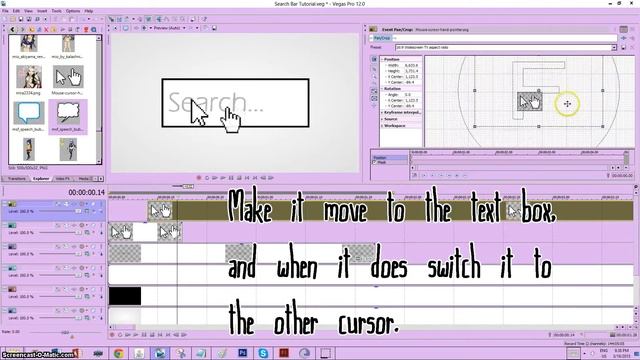Click the Pan/Crop window layout icon

point(623,29)
